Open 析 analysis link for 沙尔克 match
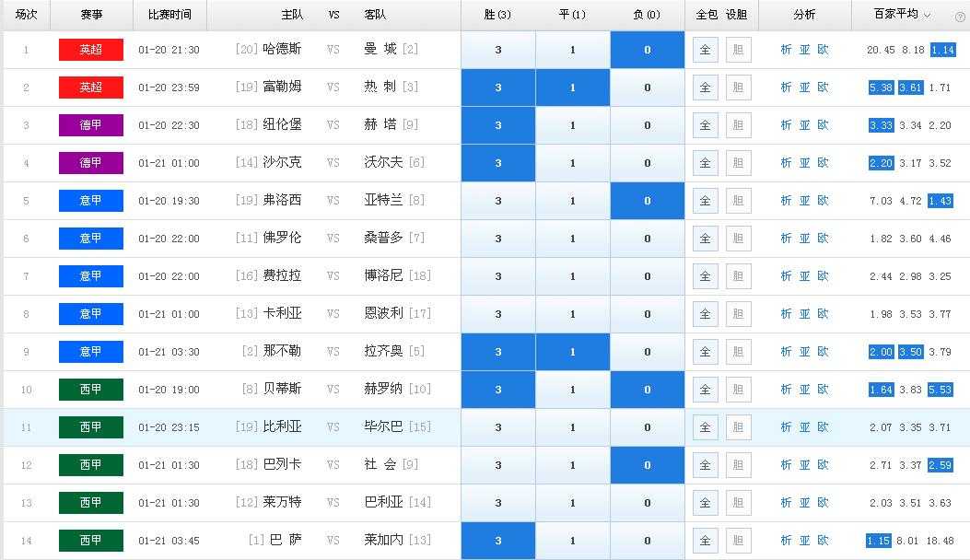The width and height of the screenshot is (970, 560). 787,163
